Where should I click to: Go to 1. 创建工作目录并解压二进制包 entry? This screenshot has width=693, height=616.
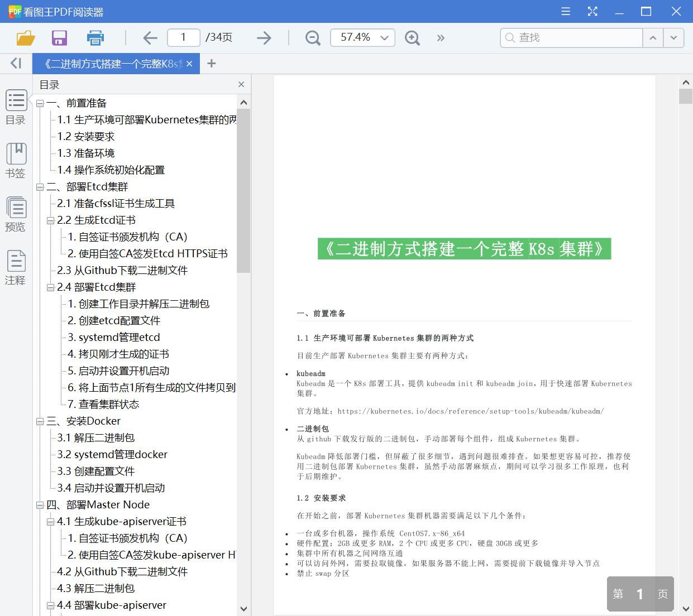(138, 304)
